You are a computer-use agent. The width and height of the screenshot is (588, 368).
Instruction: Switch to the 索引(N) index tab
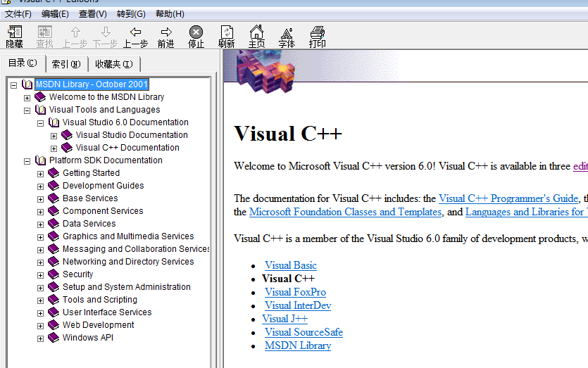pos(66,65)
